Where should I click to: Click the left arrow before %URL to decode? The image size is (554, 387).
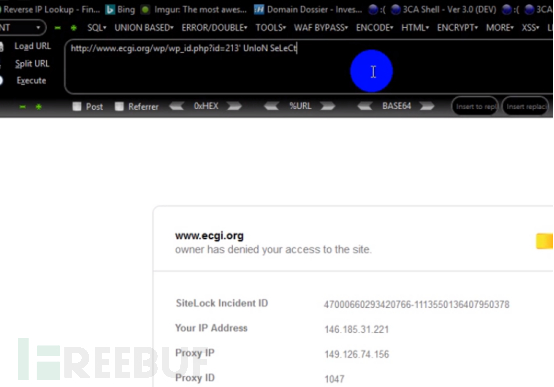click(271, 106)
